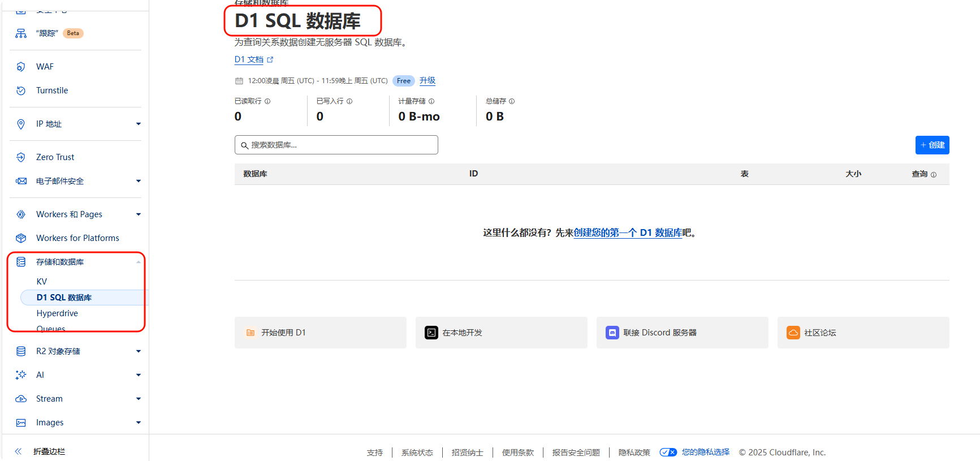Open Hyperdrive in the sidebar
Screen dimensions: 980x461
click(57, 313)
